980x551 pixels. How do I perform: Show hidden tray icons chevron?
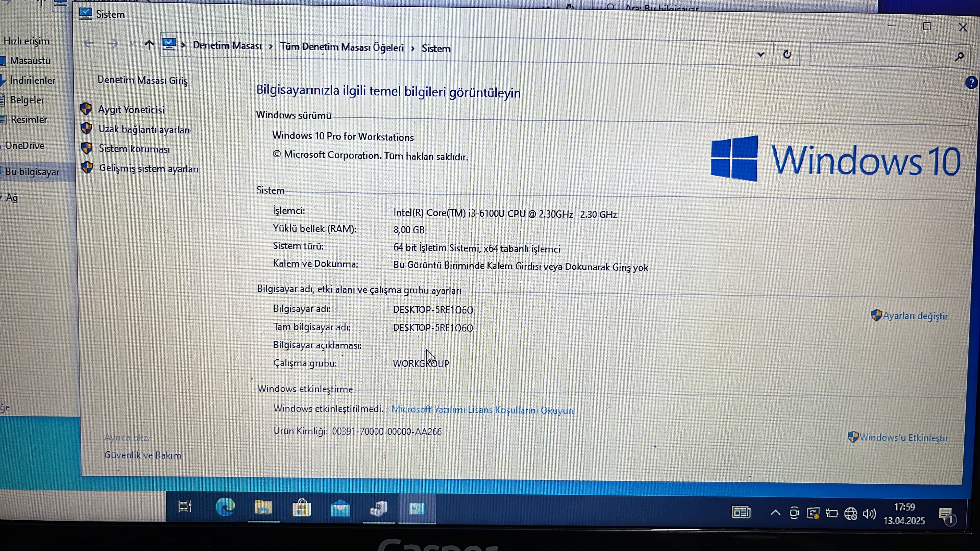775,513
